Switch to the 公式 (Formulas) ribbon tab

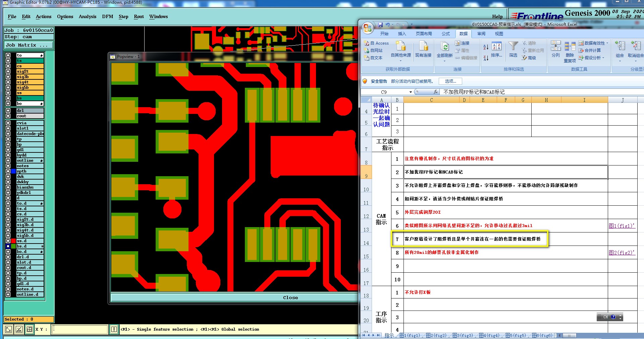[446, 34]
